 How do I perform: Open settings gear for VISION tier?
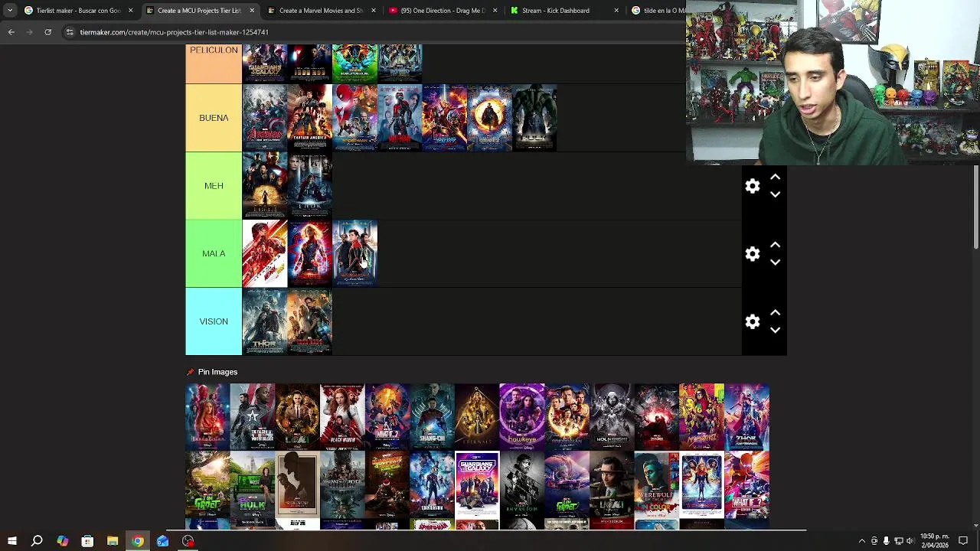click(753, 322)
